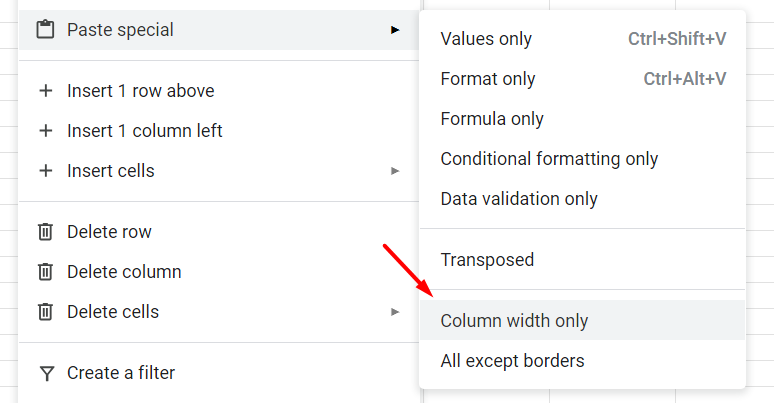This screenshot has height=403, width=774.
Task: Click plus icon beside Insert 1 column left
Action: (45, 131)
